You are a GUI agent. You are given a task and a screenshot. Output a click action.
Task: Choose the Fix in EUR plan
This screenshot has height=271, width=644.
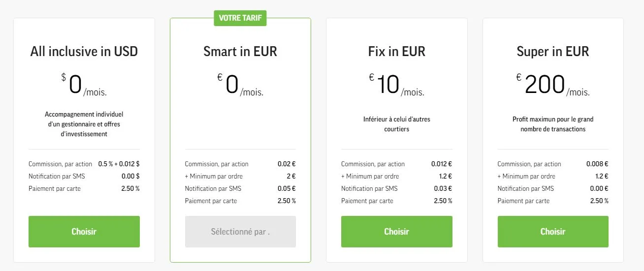[396, 232]
